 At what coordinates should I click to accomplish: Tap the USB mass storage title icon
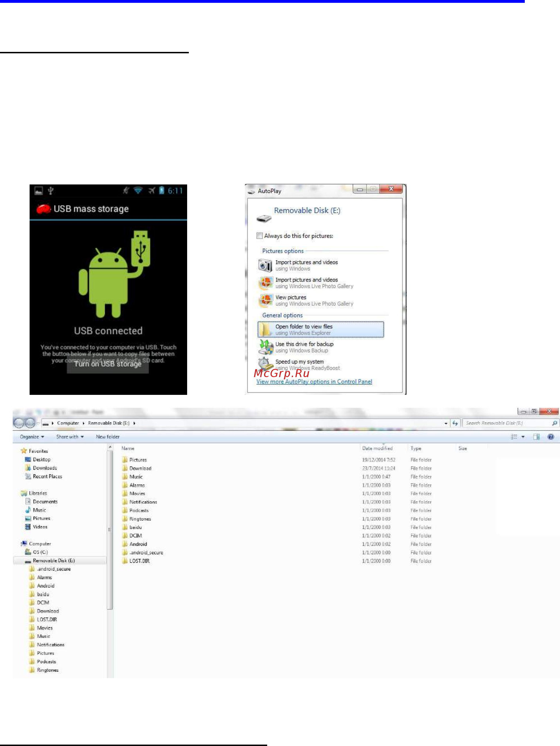(x=43, y=209)
